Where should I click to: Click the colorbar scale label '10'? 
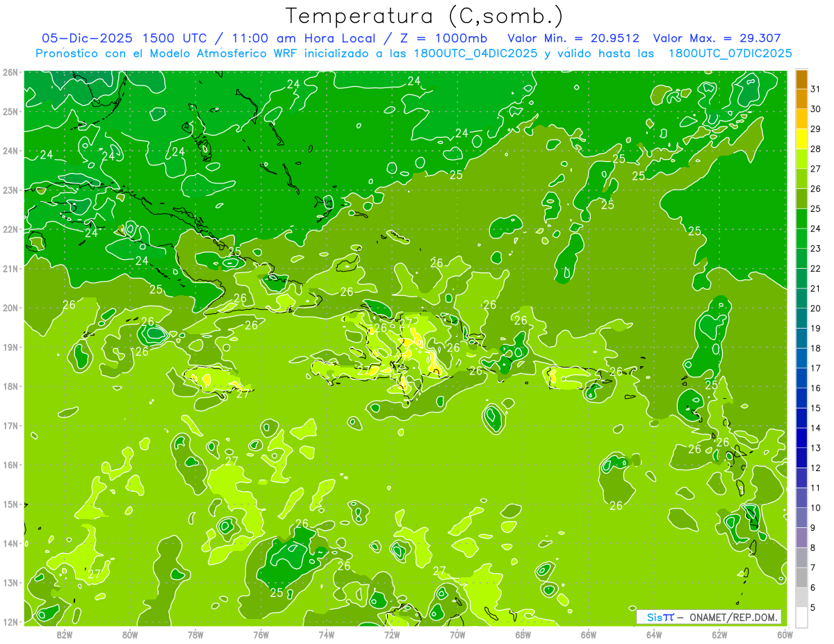tap(816, 508)
